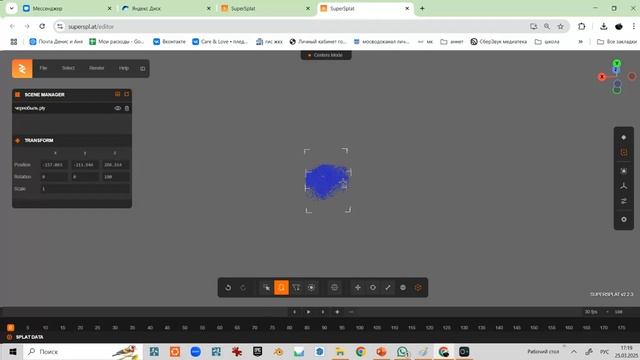This screenshot has width=640, height=360.
Task: Activate the Rotate tool
Action: 373,288
